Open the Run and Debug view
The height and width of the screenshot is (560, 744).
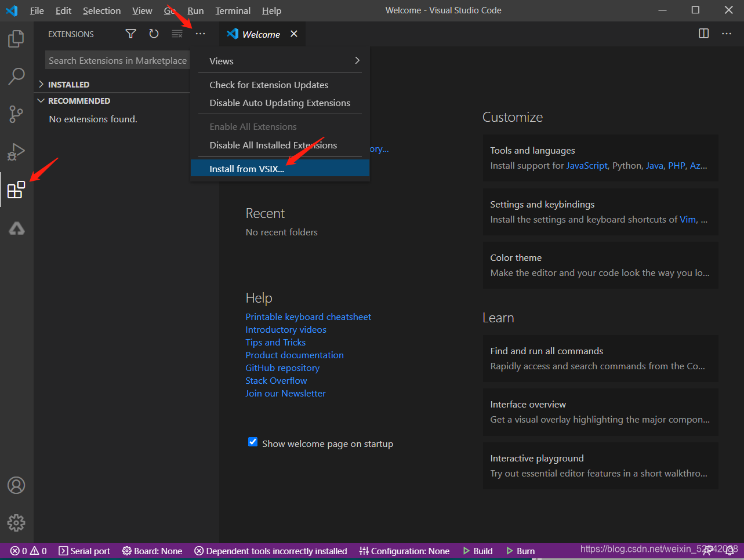point(16,152)
